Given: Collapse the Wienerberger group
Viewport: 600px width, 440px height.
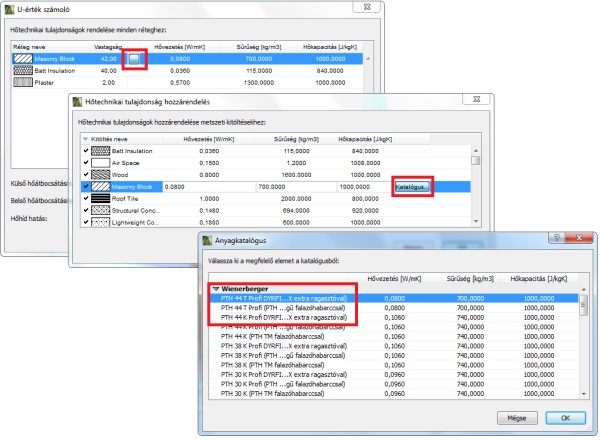Looking at the screenshot, I should [216, 289].
